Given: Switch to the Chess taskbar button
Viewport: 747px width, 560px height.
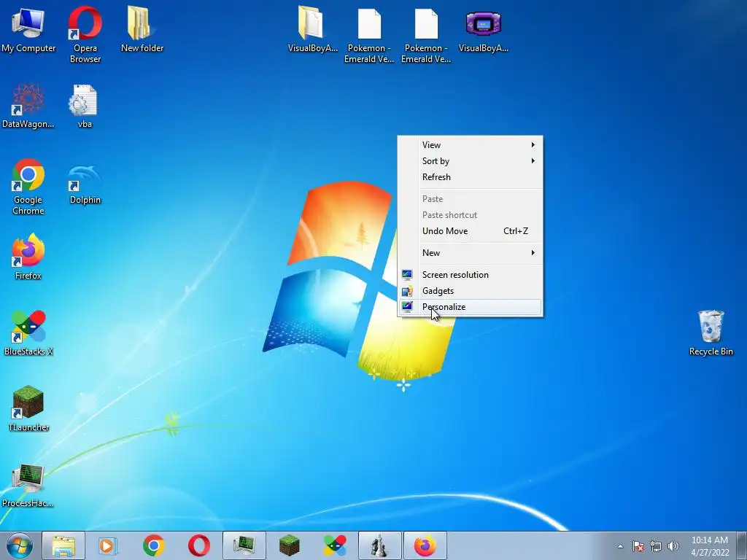Looking at the screenshot, I should tap(379, 545).
